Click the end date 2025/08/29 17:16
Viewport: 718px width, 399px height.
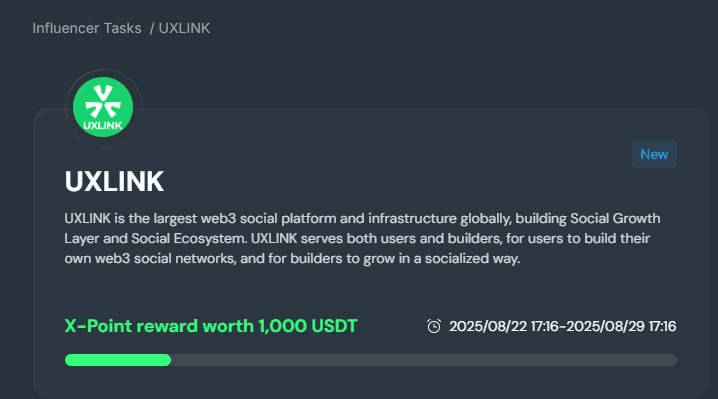(x=621, y=326)
